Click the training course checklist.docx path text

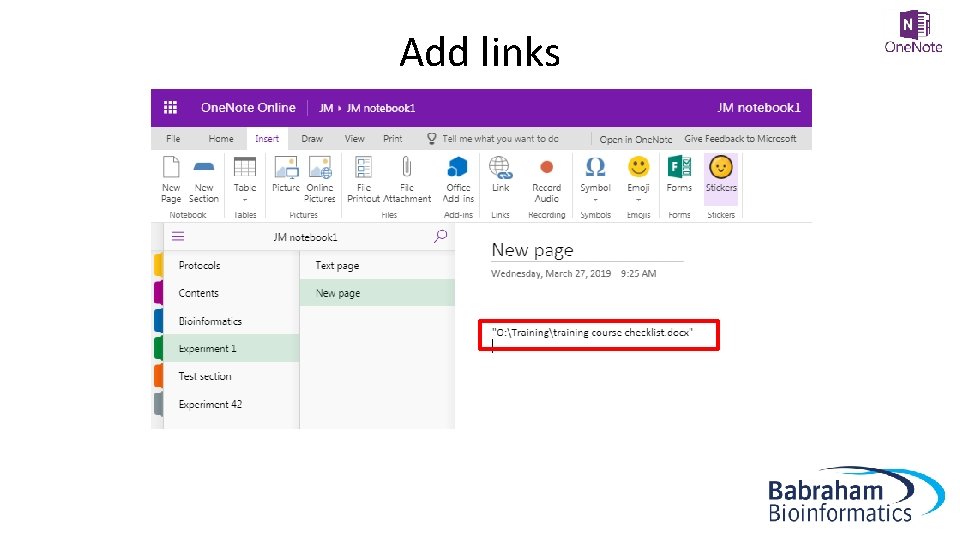(592, 332)
